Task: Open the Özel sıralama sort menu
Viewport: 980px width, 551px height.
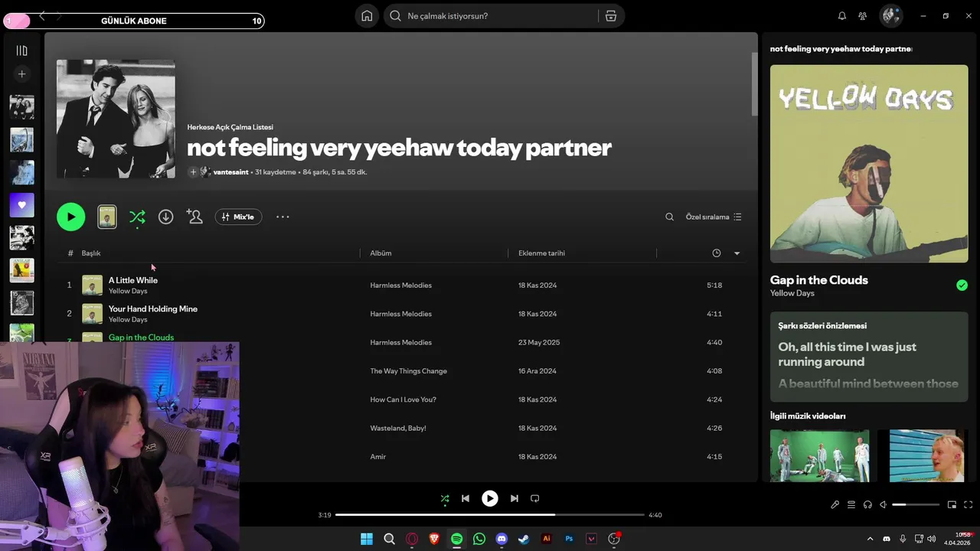Action: tap(713, 217)
